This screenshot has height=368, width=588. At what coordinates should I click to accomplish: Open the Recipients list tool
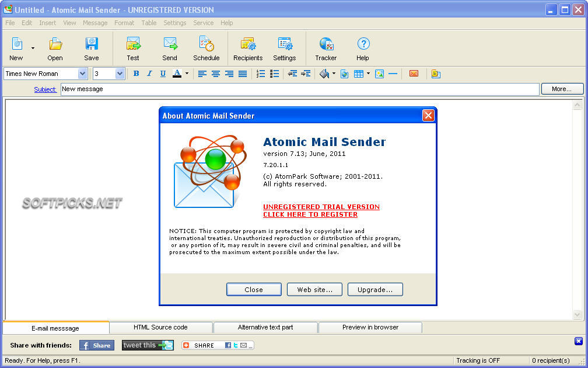click(x=248, y=49)
